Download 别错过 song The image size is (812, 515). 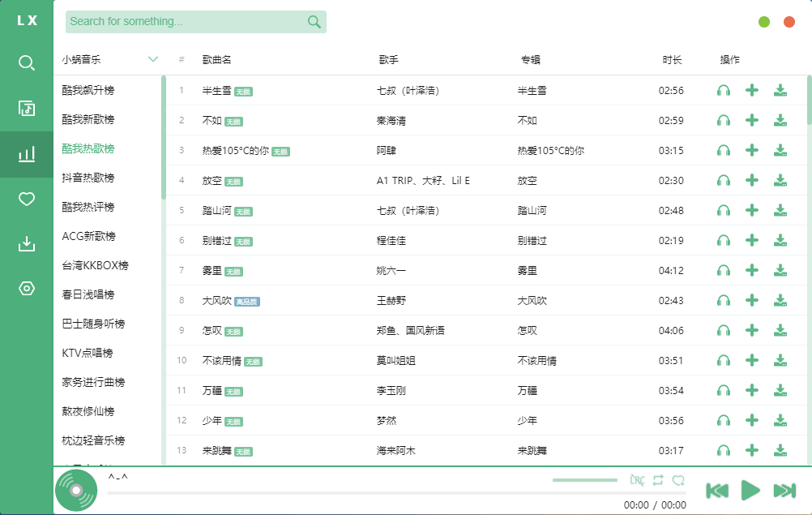click(780, 241)
